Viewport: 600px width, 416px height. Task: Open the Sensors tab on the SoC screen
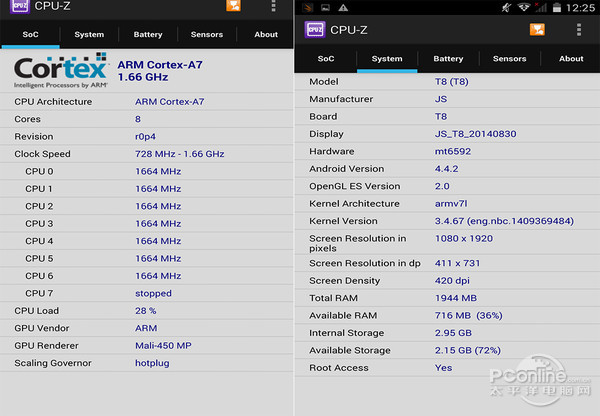point(207,35)
